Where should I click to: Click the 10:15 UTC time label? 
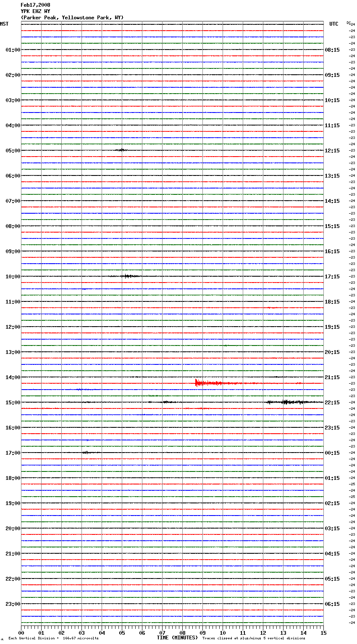click(x=332, y=100)
